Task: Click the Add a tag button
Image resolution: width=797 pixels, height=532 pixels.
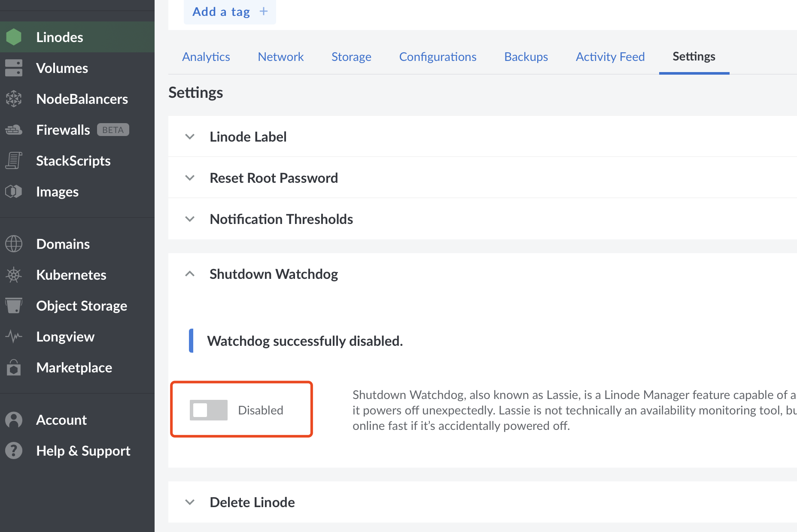Action: 230,12
